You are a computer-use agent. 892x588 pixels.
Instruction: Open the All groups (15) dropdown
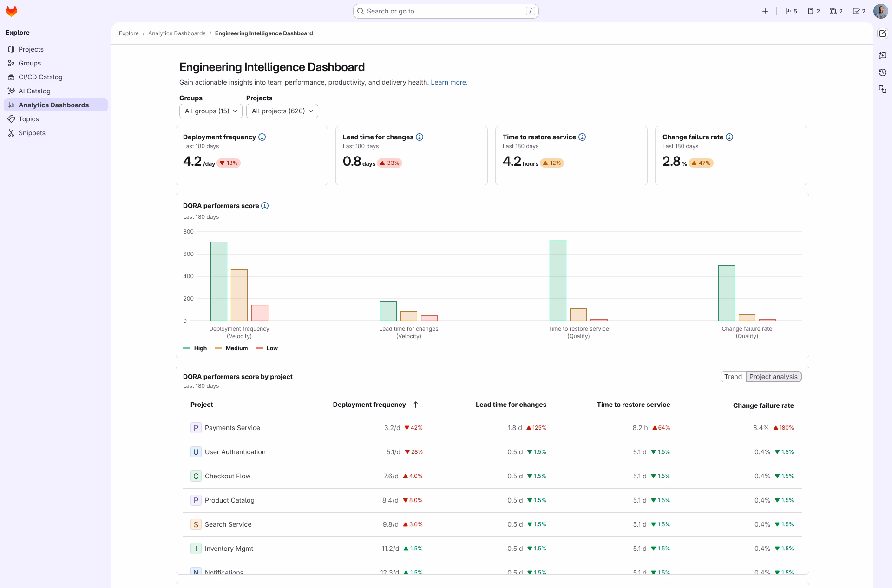tap(211, 111)
